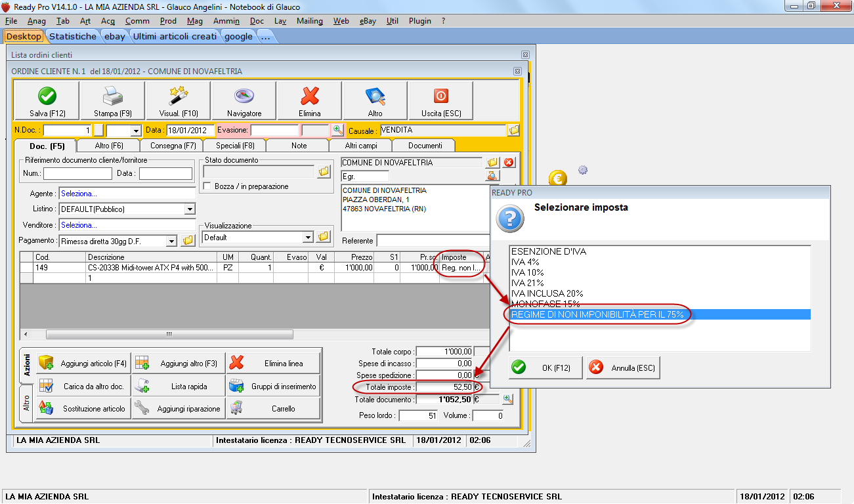Image resolution: width=854 pixels, height=504 pixels.
Task: Print document with Stampa (F9)
Action: (x=112, y=100)
